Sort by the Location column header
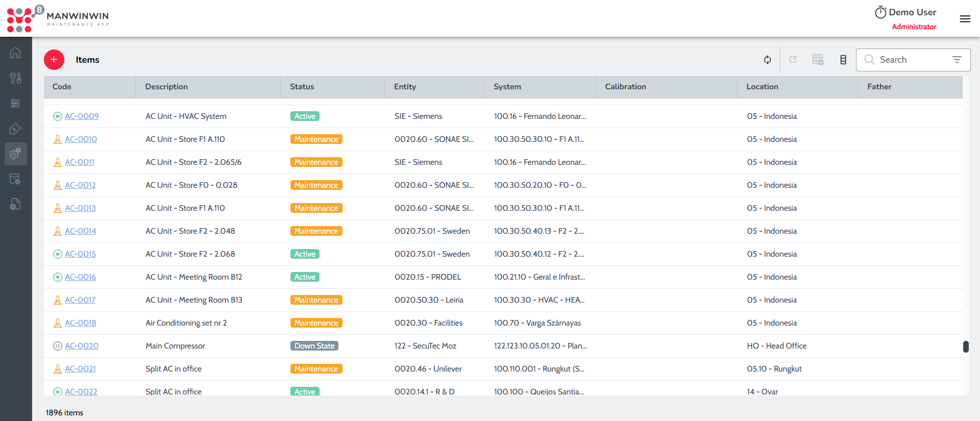The height and width of the screenshot is (421, 980). 798,87
